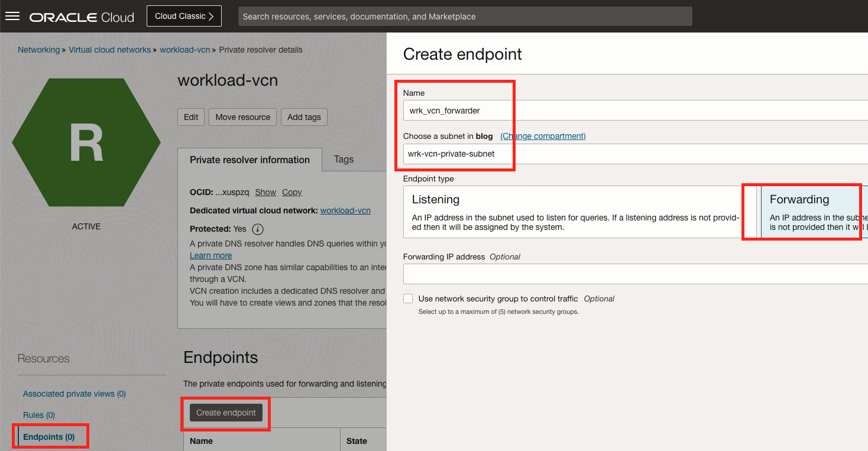This screenshot has height=451, width=868.
Task: Enable network security group checkbox
Action: (x=408, y=298)
